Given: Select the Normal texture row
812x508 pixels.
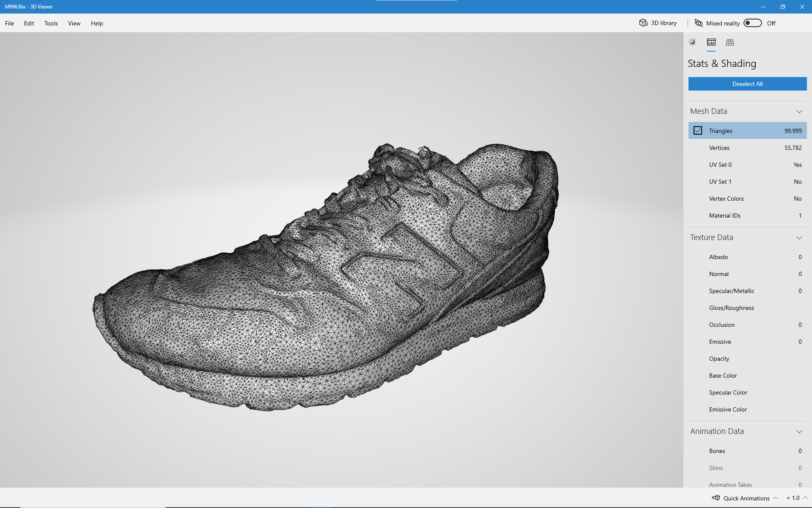Looking at the screenshot, I should point(747,274).
